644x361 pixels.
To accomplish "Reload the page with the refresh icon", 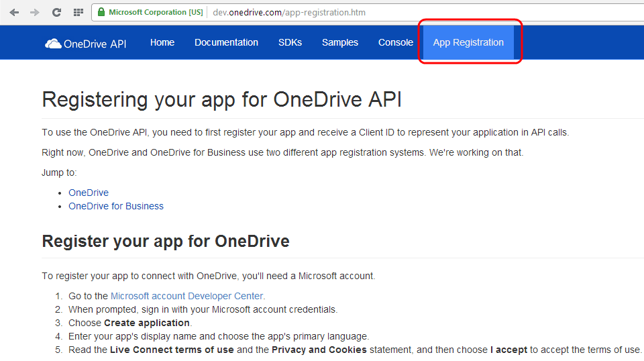I will 56,12.
